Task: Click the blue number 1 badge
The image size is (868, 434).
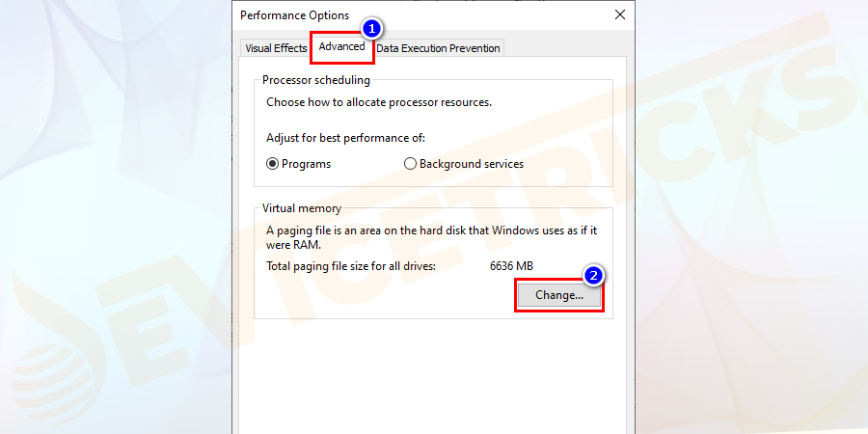Action: click(x=370, y=30)
